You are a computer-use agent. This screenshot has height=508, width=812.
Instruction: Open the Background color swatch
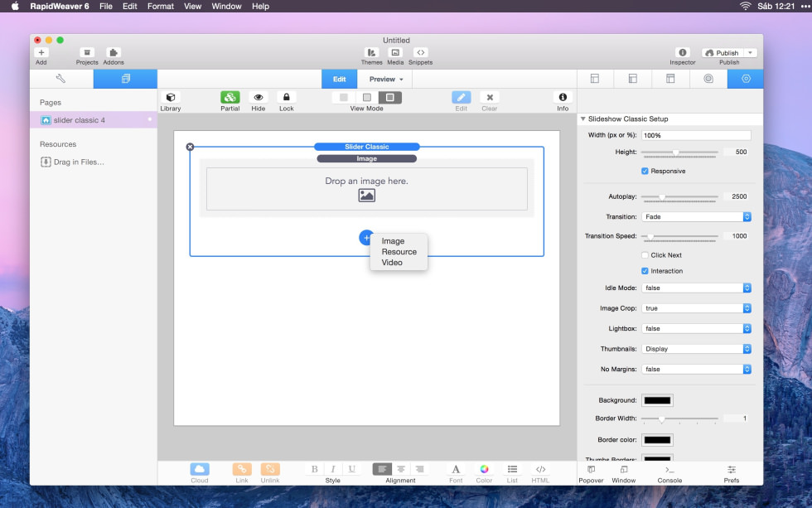(x=657, y=400)
